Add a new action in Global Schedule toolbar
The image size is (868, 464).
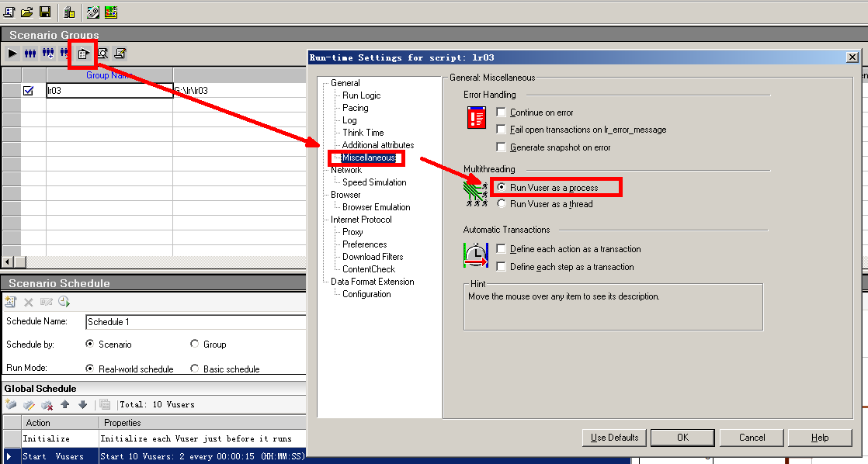point(11,405)
